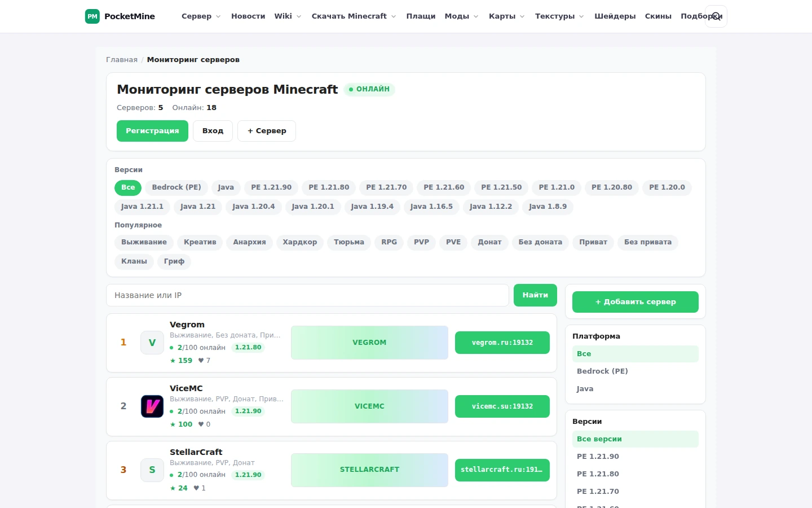Click the + Добавить сервер button

click(636, 302)
